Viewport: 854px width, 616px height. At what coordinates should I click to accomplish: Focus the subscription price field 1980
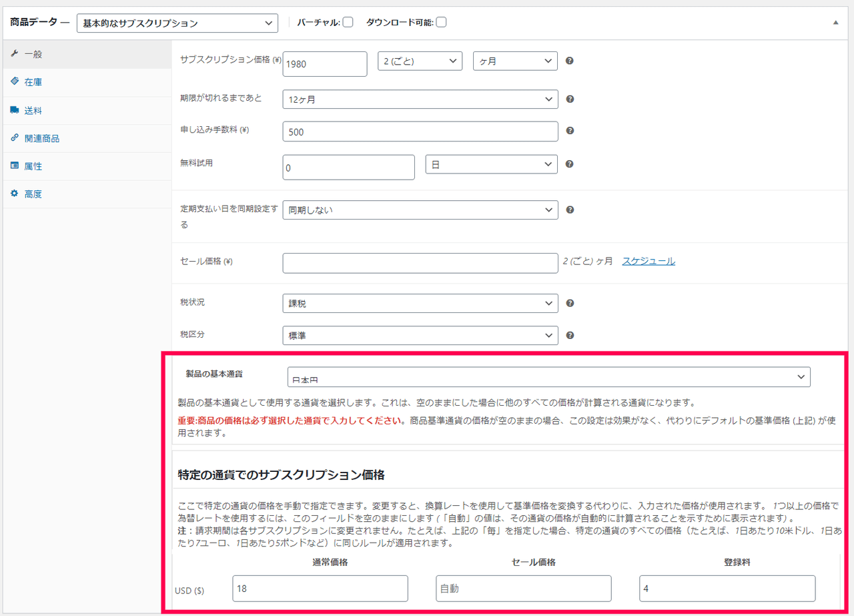(x=325, y=64)
